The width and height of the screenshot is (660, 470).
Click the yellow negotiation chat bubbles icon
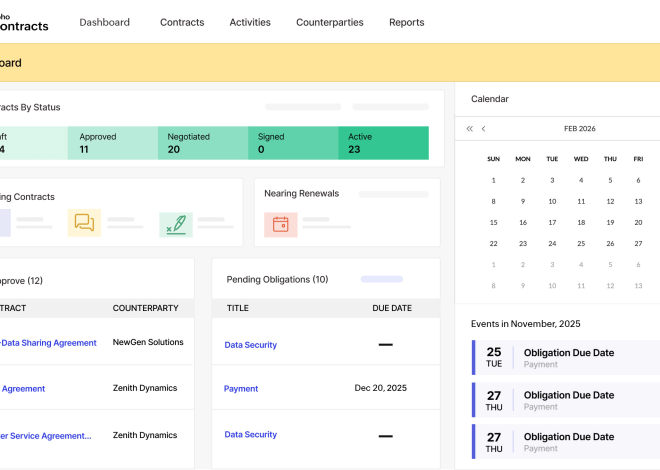pos(84,223)
